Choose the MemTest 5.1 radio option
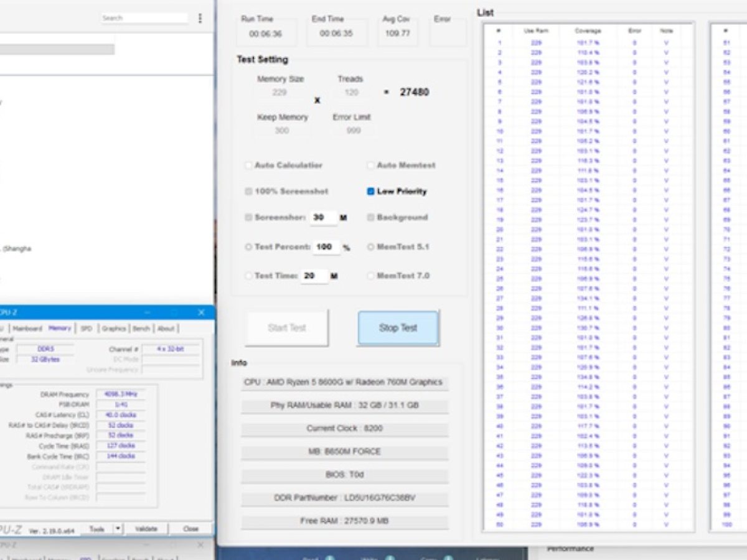This screenshot has width=747, height=560. 371,247
